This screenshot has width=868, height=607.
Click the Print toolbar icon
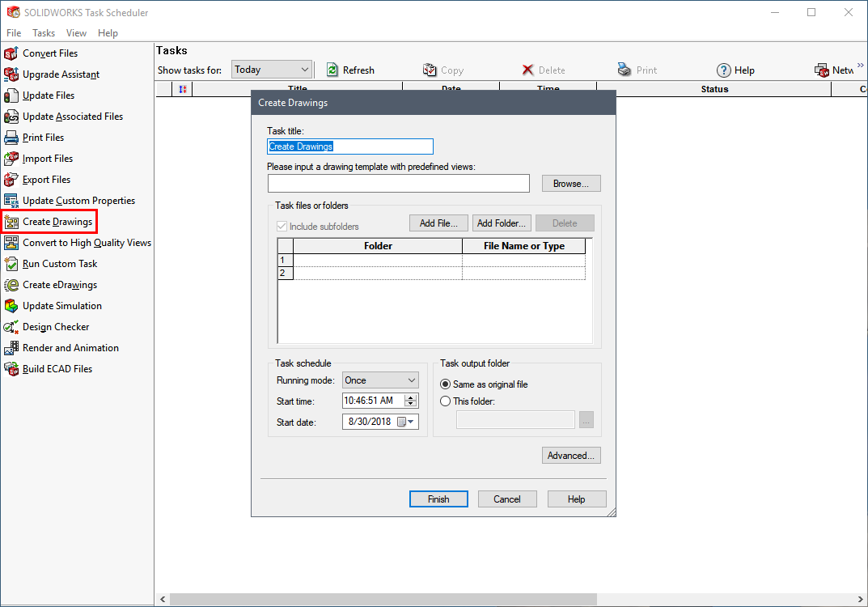point(625,70)
